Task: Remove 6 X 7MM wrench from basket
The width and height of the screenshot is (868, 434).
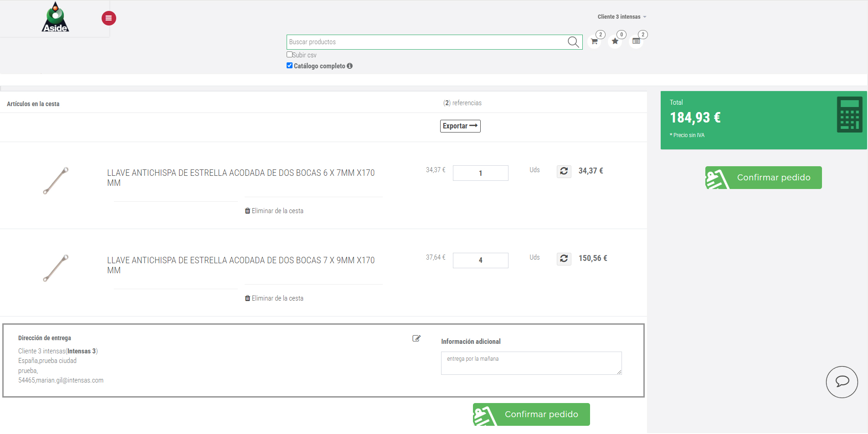Action: click(x=274, y=211)
